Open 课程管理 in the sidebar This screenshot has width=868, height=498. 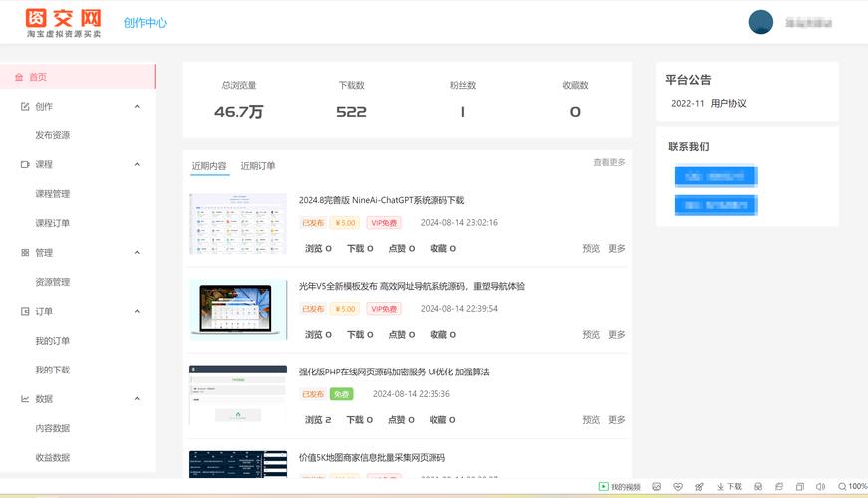[x=53, y=194]
